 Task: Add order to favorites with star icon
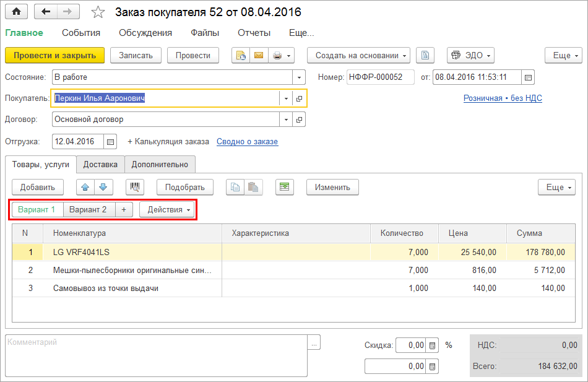click(98, 12)
